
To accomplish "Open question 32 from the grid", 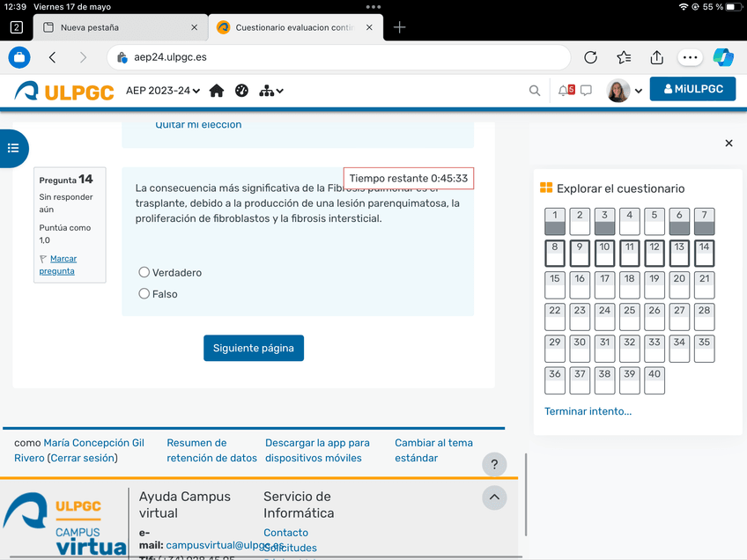I will [x=629, y=348].
